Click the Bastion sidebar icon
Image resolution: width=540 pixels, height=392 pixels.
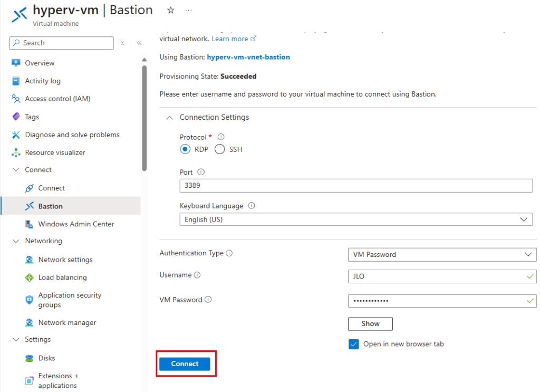click(x=30, y=206)
